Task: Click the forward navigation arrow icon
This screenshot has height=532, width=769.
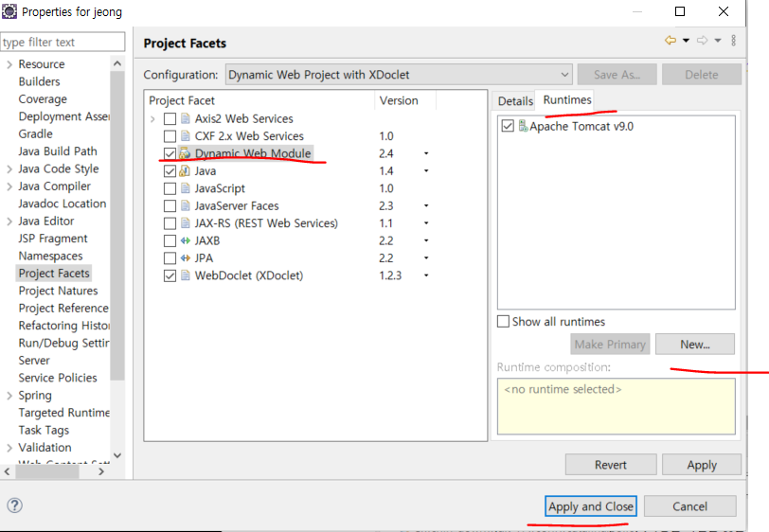Action: [703, 40]
